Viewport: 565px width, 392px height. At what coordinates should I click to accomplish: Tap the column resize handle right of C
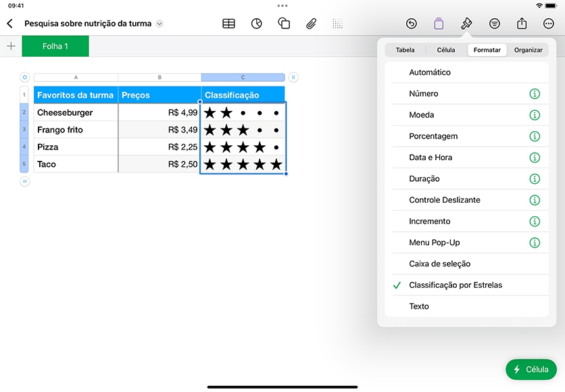293,77
